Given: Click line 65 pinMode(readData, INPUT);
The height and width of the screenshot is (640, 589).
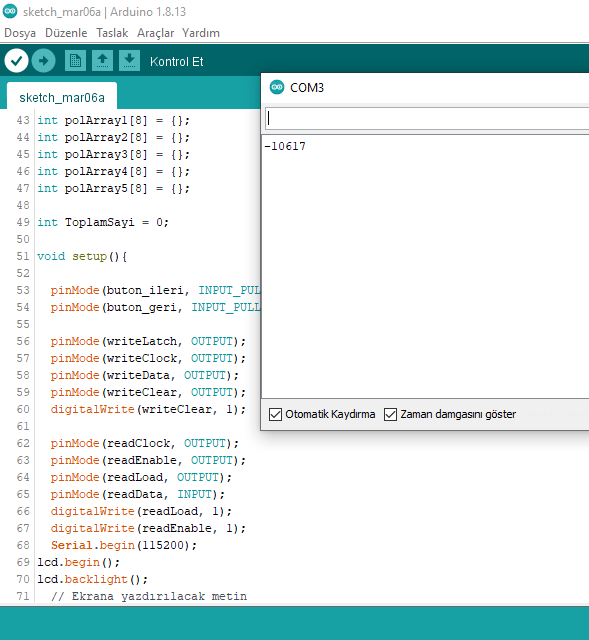Looking at the screenshot, I should tap(138, 494).
